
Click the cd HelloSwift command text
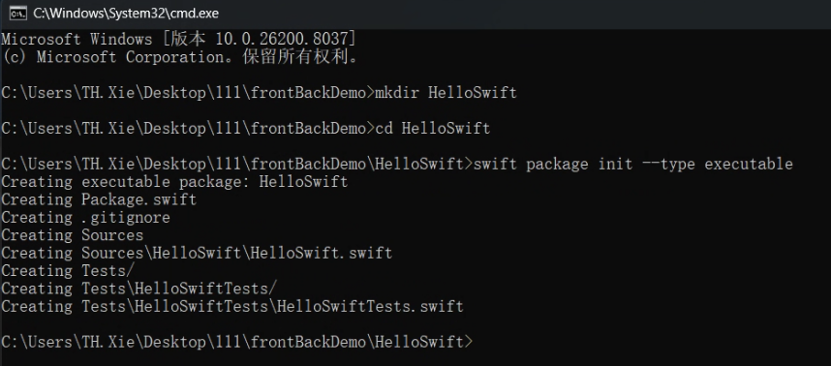point(432,128)
